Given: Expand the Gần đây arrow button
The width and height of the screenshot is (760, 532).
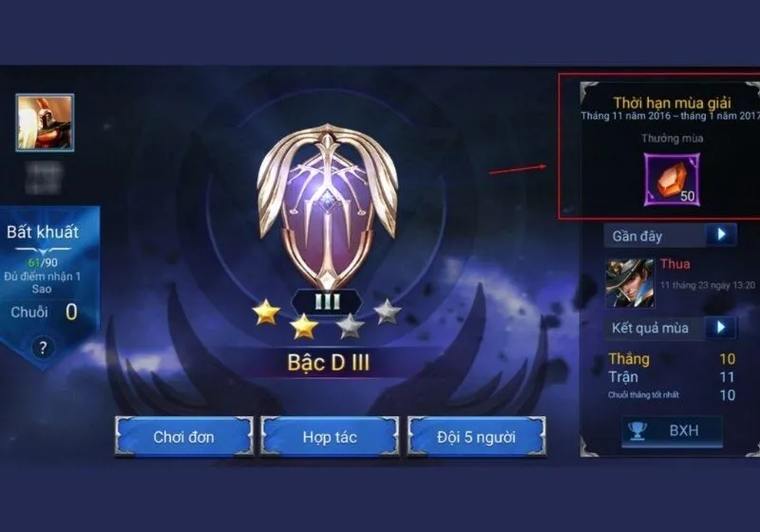Looking at the screenshot, I should (721, 235).
